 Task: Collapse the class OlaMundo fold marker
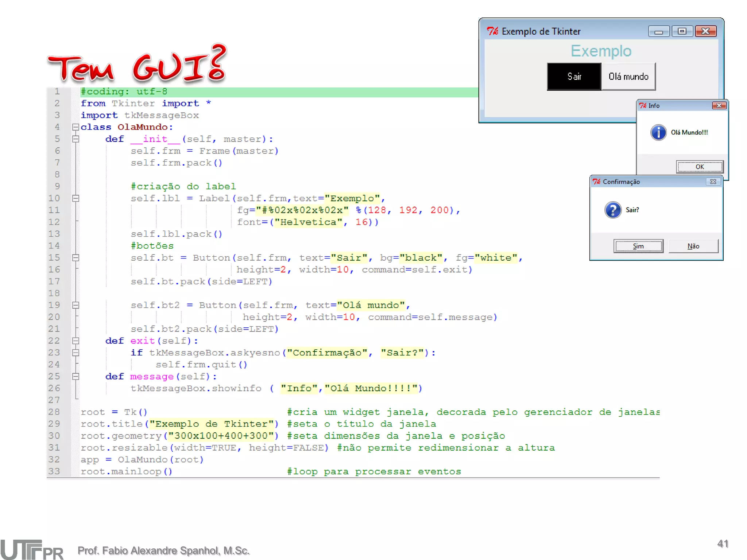coord(76,127)
